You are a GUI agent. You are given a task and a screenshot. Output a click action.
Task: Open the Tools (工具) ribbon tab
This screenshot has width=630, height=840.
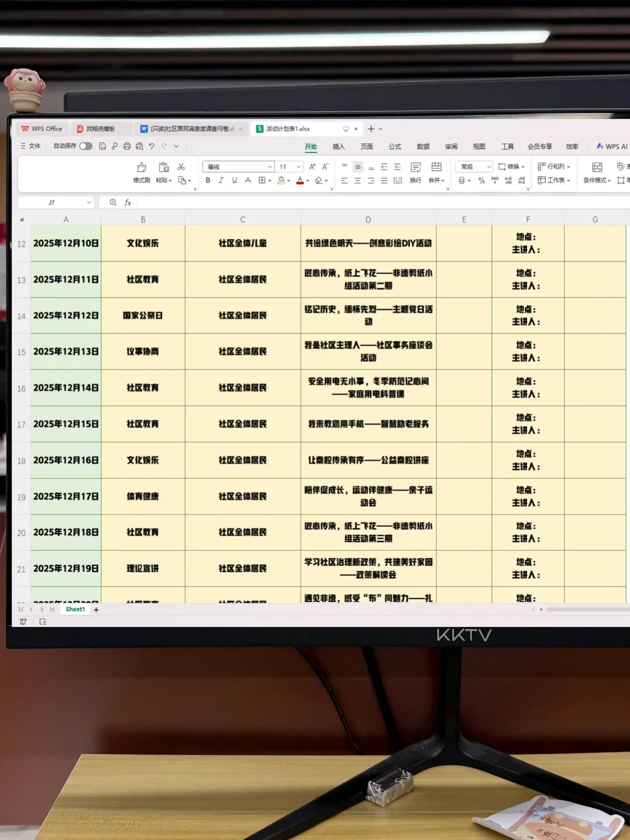point(508,146)
